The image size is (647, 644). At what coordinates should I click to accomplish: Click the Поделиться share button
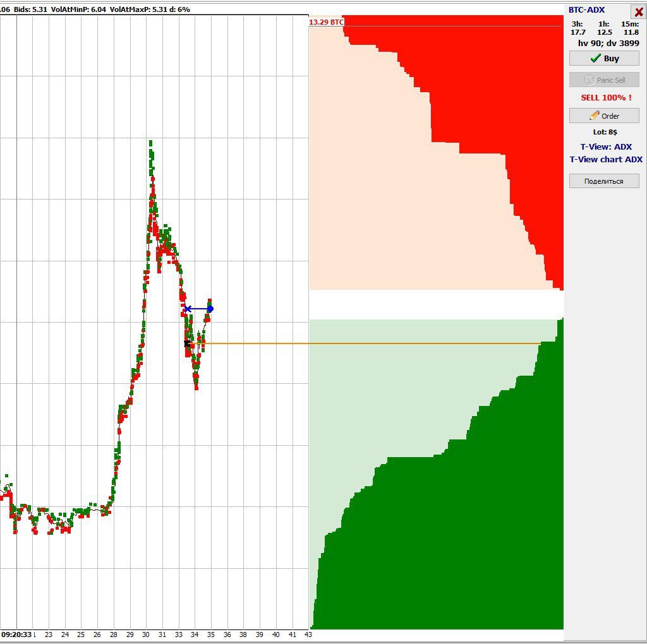pyautogui.click(x=603, y=181)
